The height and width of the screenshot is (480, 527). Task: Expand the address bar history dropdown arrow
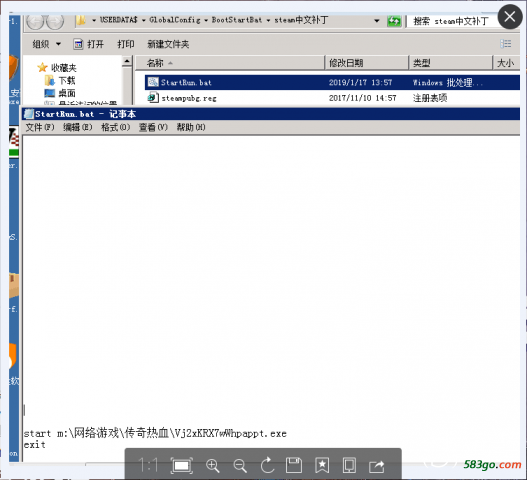click(376, 21)
